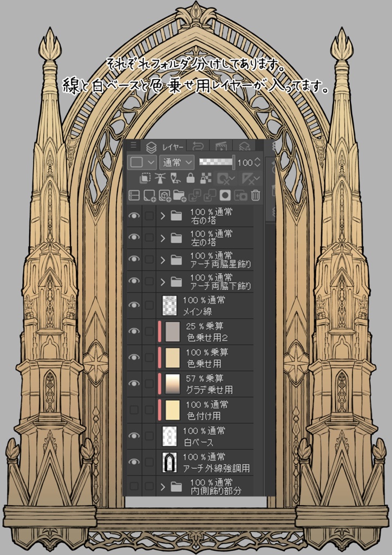392x555 pixels.
Task: Expand the アーチ両脇星飾り folder
Action: tap(162, 260)
